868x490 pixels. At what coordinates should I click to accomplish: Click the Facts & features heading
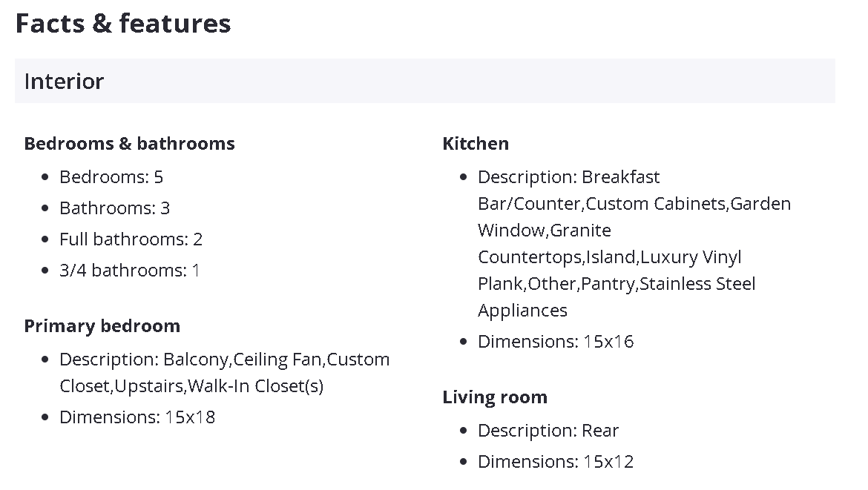[x=123, y=24]
